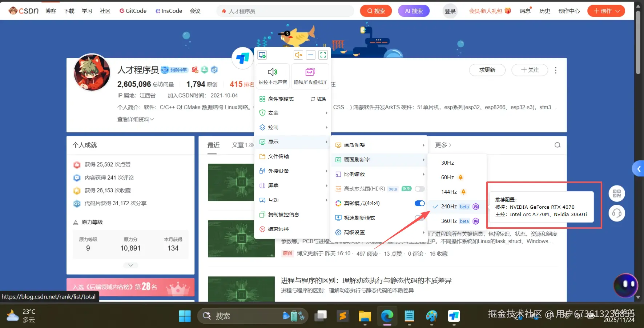The height and width of the screenshot is (328, 644).
Task: Click the Windows Start button
Action: (x=185, y=316)
